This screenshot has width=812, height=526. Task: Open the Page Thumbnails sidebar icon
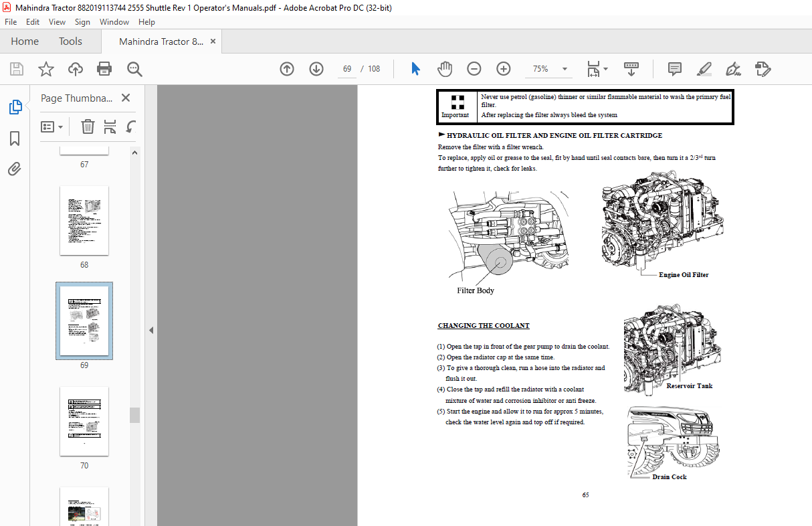coord(15,107)
